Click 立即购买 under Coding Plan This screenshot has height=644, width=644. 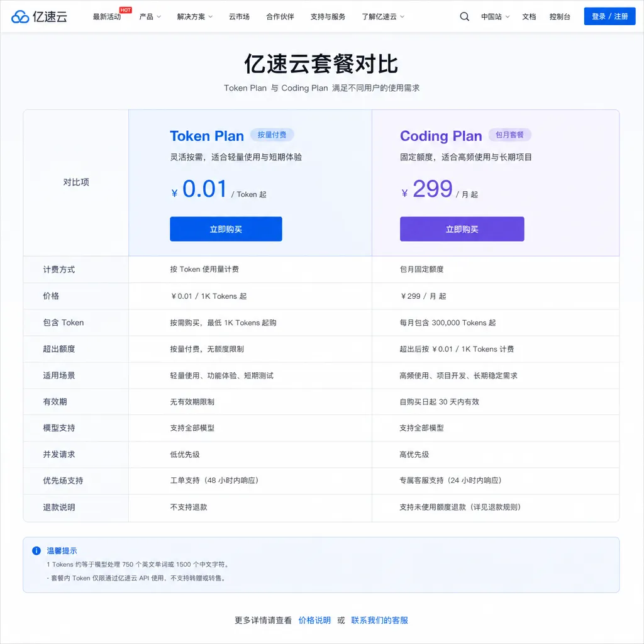(462, 229)
